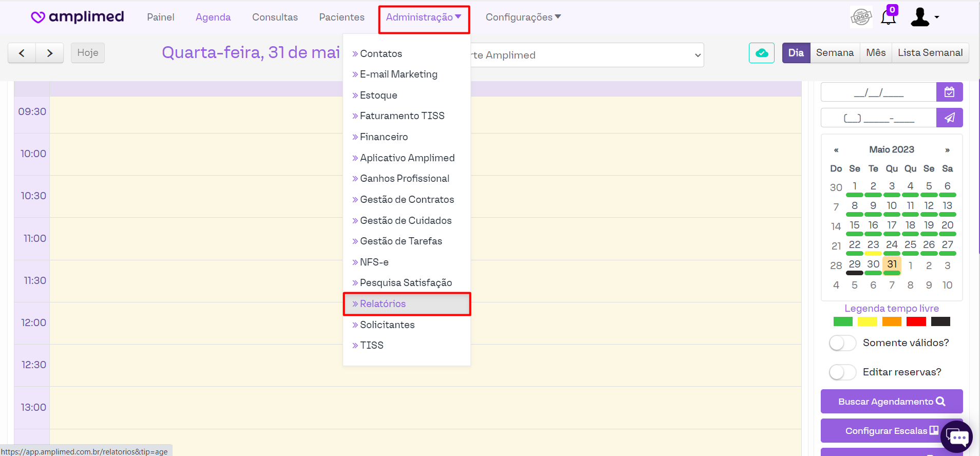980x456 pixels.
Task: Select Relatórios from the menu
Action: [383, 304]
